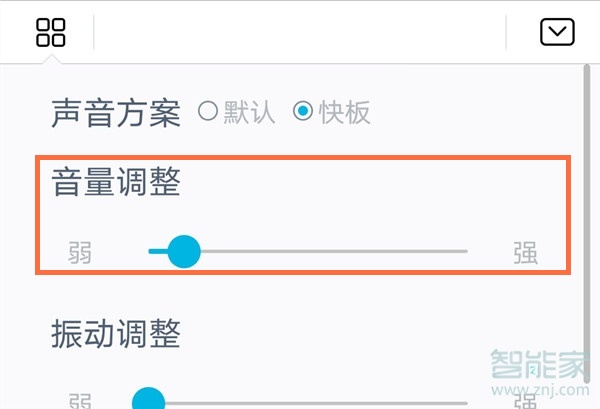Click the 智能家 watermark logo

tap(540, 364)
